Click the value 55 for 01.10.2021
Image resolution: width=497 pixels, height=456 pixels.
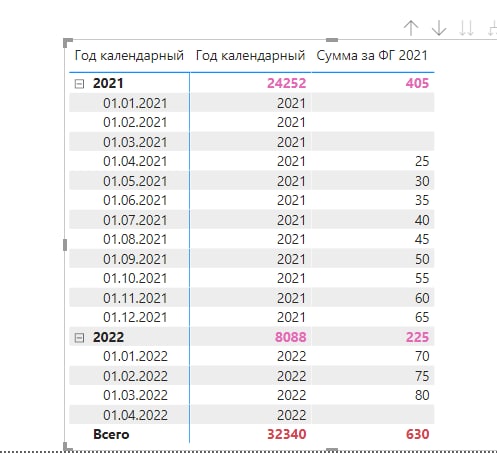[422, 278]
